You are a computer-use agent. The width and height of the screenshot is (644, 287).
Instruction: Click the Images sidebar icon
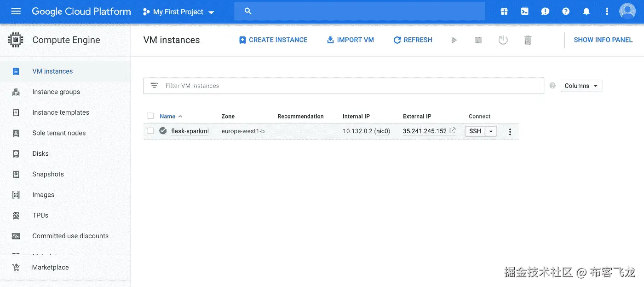tap(16, 195)
